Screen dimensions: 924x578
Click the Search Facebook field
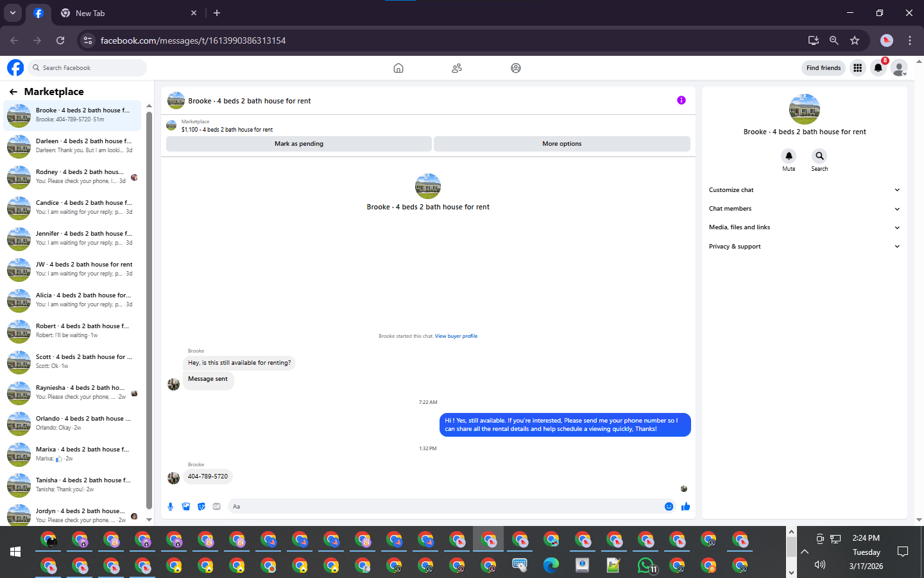click(87, 67)
